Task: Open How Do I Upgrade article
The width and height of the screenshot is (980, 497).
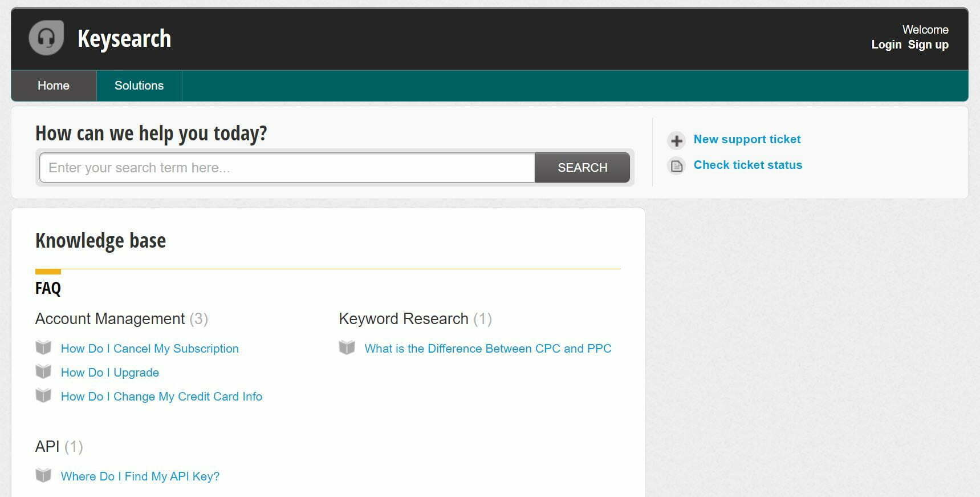Action: [110, 373]
